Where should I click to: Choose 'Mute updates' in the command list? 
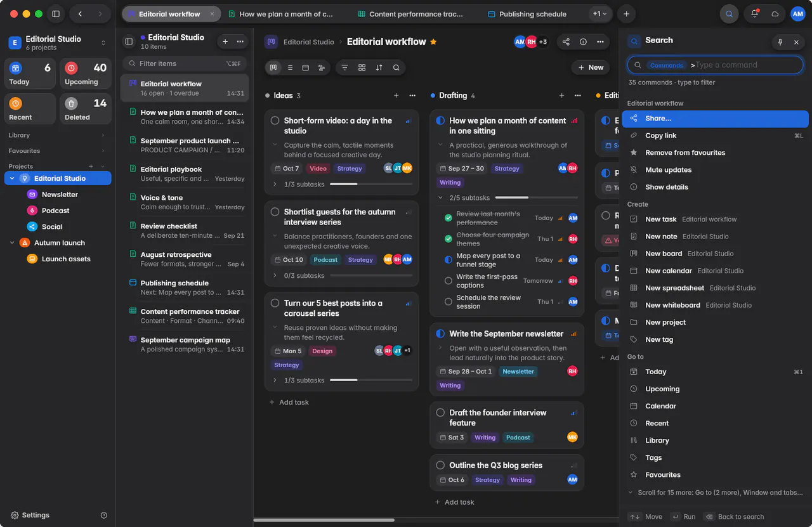coord(715,170)
